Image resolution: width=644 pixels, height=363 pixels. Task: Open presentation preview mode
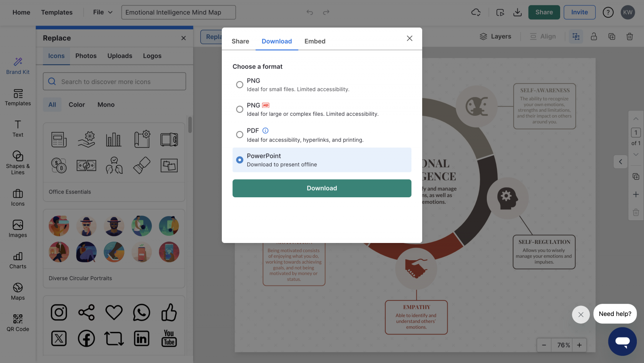500,12
